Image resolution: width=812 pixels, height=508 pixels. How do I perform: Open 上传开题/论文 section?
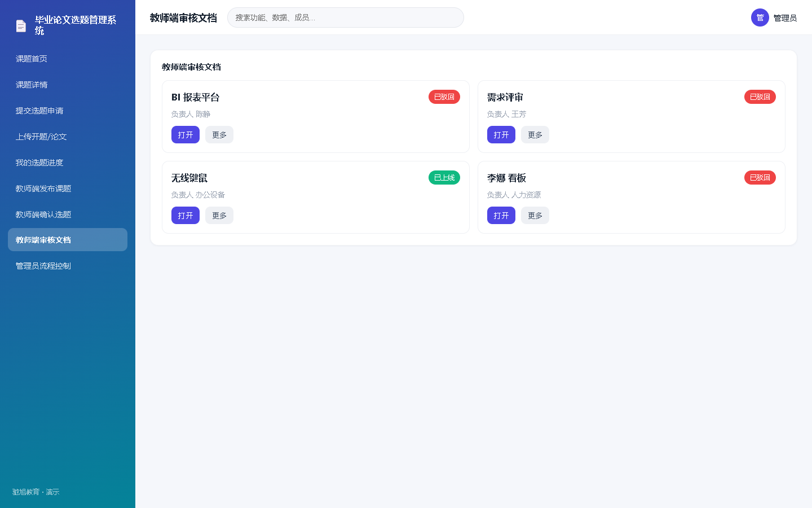pyautogui.click(x=68, y=137)
